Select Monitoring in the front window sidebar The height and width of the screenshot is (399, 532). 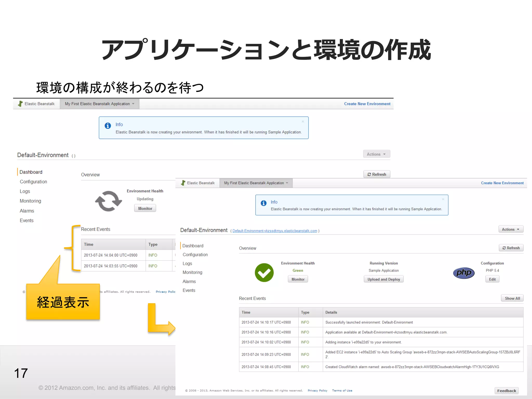click(x=192, y=272)
